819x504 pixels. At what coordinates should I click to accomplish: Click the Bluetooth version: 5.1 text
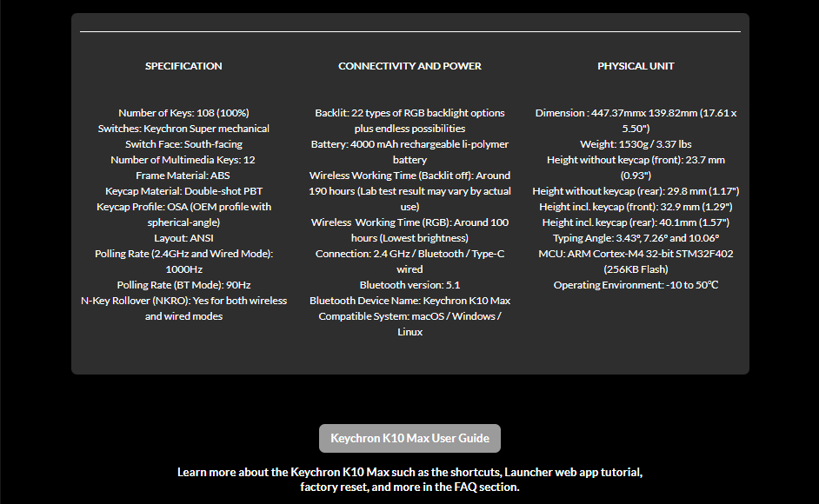(x=409, y=285)
